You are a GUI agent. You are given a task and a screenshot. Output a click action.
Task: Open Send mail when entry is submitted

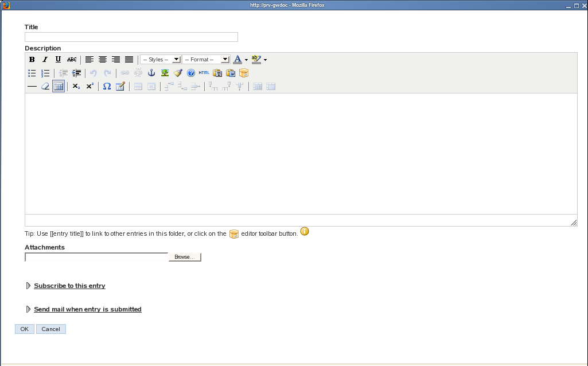87,309
